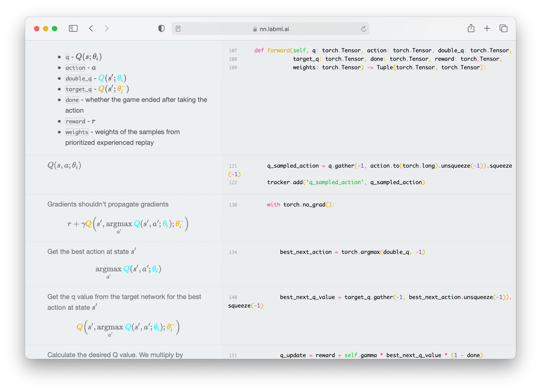Click the torch.no_grad code line 130

coord(300,205)
